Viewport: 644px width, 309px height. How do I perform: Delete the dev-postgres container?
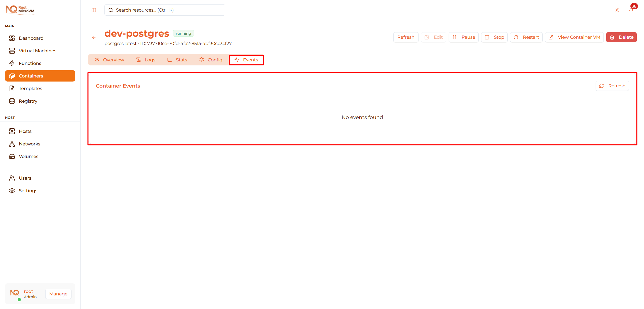coord(621,37)
